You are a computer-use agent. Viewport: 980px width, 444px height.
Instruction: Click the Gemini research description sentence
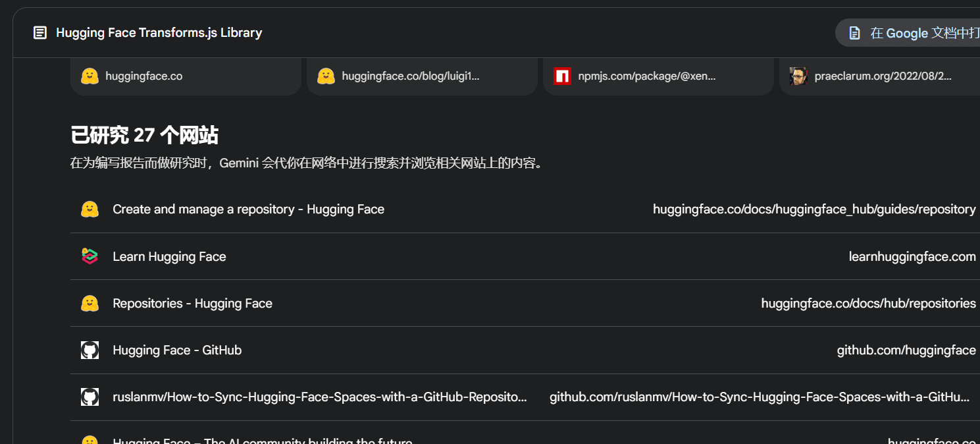click(307, 163)
